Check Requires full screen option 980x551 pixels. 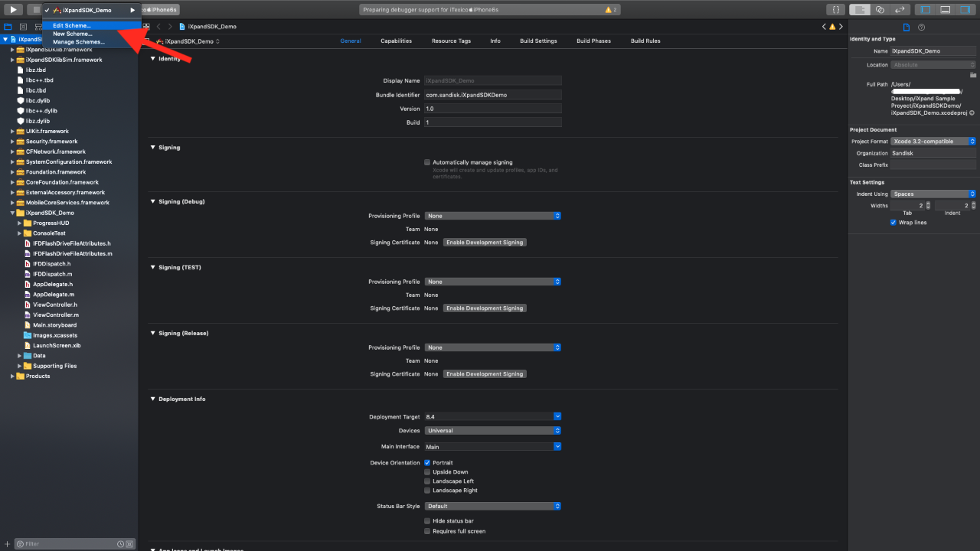[x=427, y=531]
